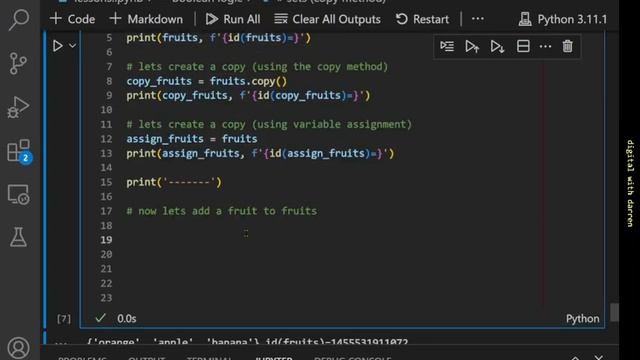Run the current cell play button
This screenshot has width=640, height=360.
[x=58, y=46]
